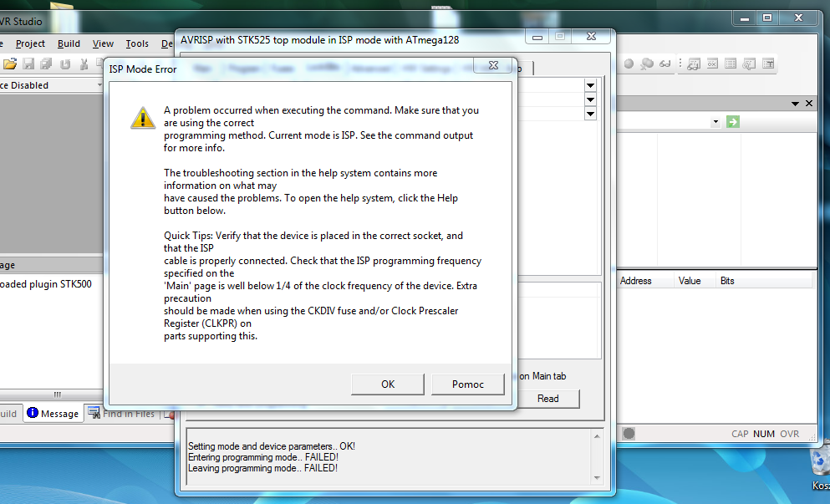Click the quickwatch glasses toolbar icon
The width and height of the screenshot is (830, 504).
(x=665, y=64)
